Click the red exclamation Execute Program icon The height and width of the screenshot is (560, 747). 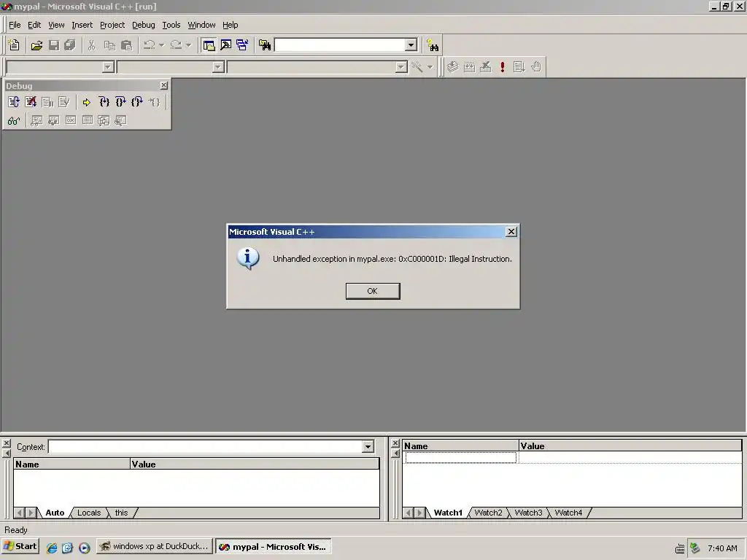pos(502,67)
